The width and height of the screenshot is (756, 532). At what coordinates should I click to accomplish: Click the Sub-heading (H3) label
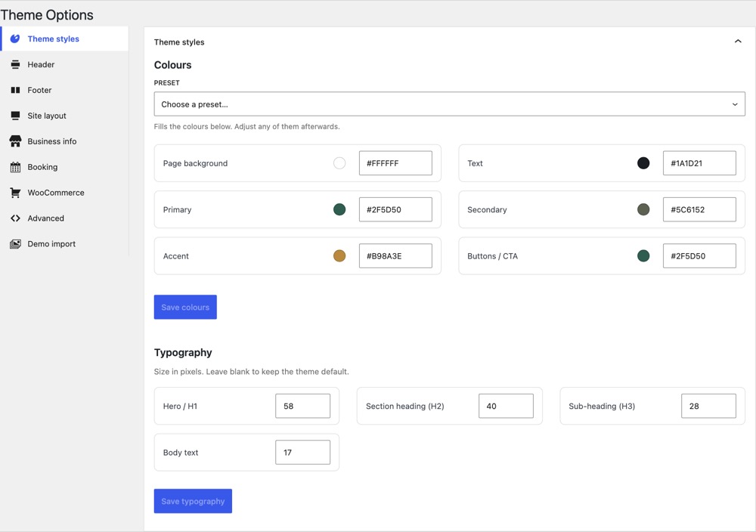point(602,407)
